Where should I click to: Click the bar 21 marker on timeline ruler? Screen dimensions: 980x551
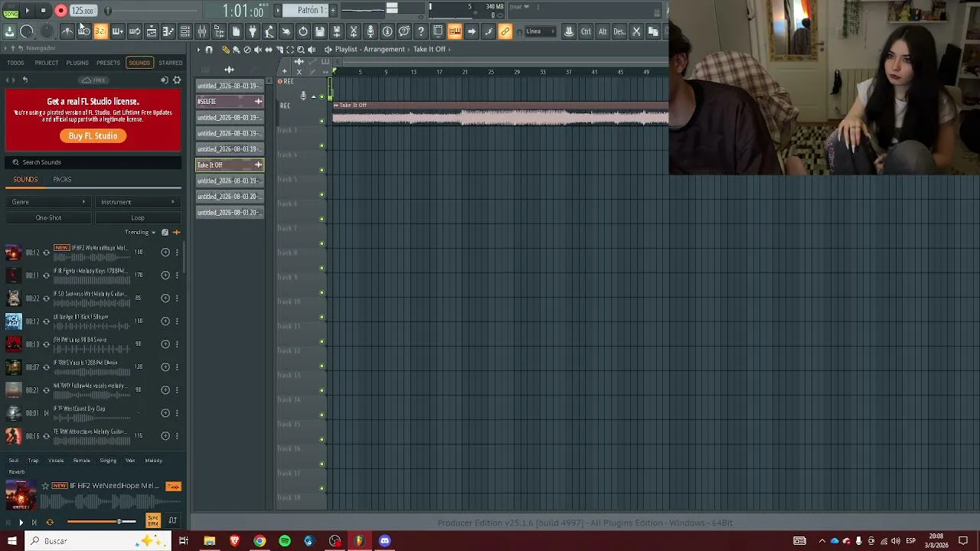[x=465, y=72]
